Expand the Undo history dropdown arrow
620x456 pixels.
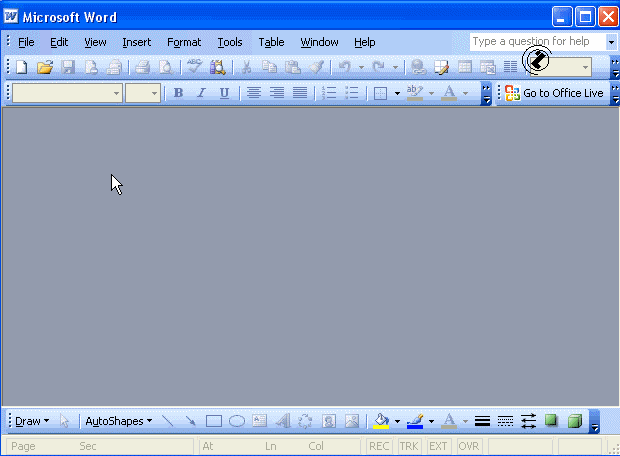[361, 68]
